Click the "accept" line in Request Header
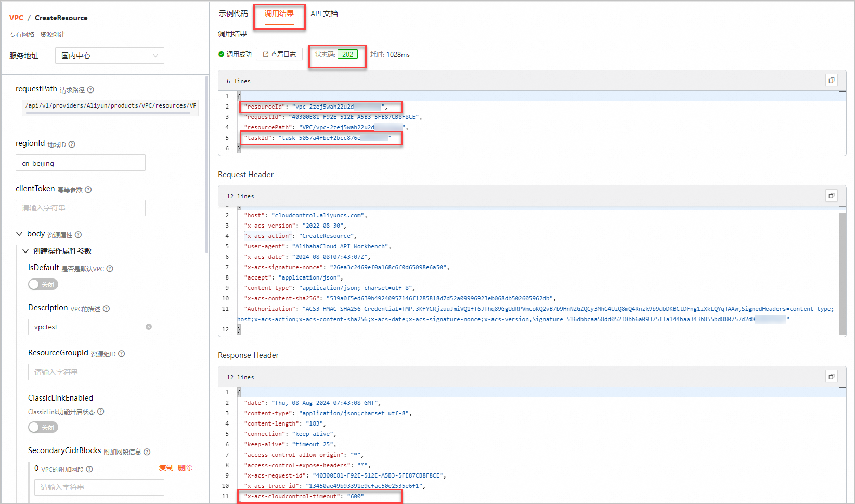 294,277
